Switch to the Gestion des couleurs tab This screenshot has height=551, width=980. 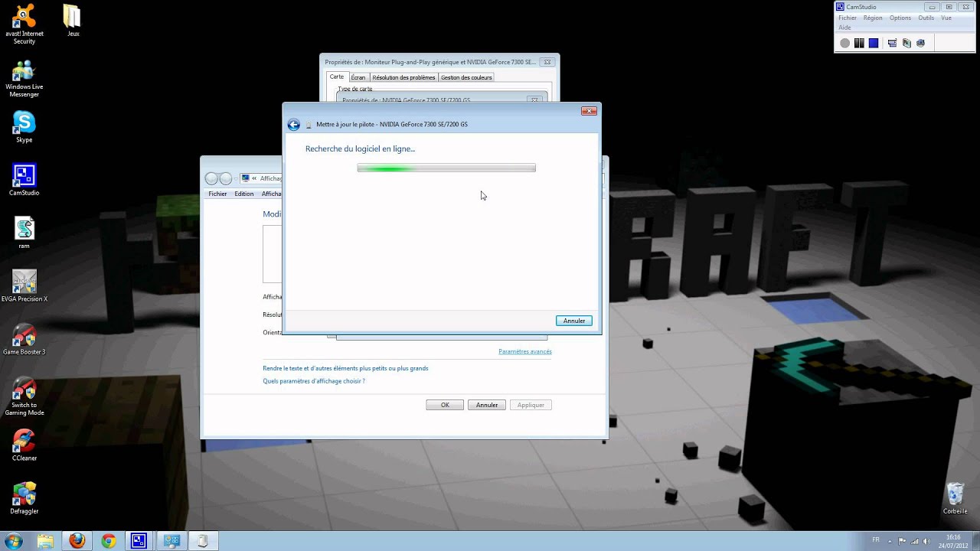[x=466, y=77]
